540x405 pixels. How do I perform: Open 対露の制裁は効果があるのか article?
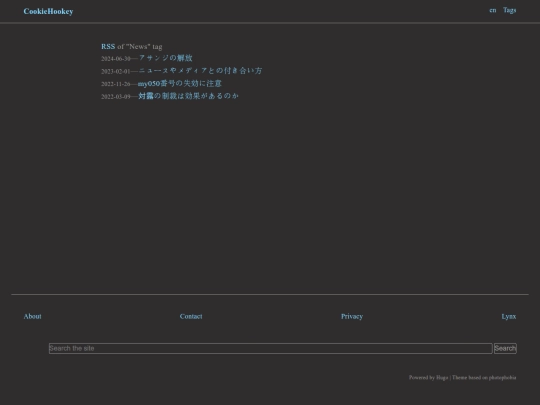tap(188, 96)
